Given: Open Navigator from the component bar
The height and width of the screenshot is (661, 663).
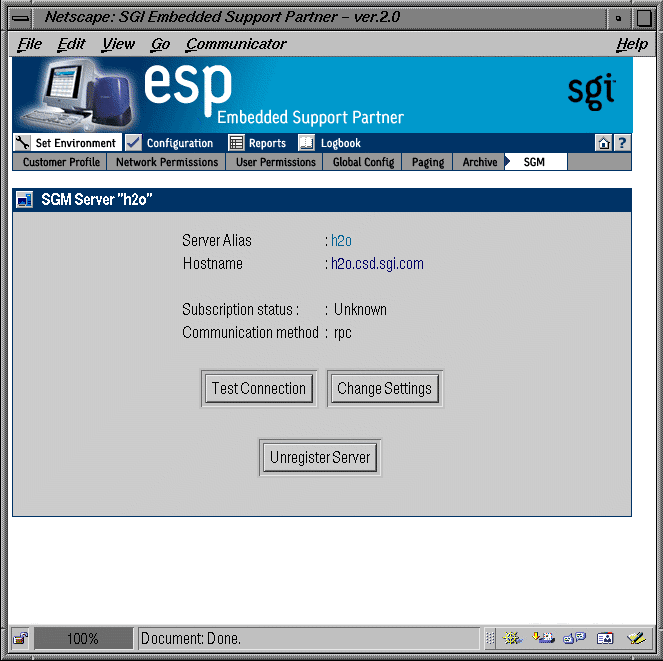Looking at the screenshot, I should (512, 637).
